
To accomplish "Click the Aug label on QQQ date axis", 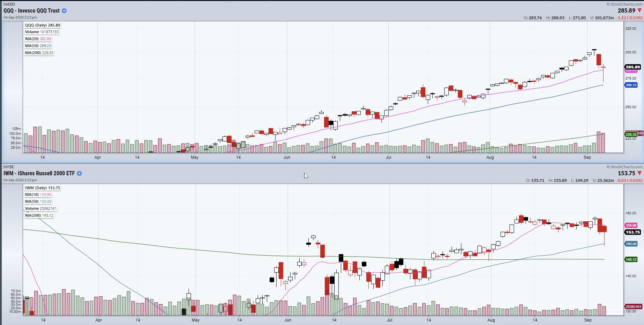I will point(490,157).
